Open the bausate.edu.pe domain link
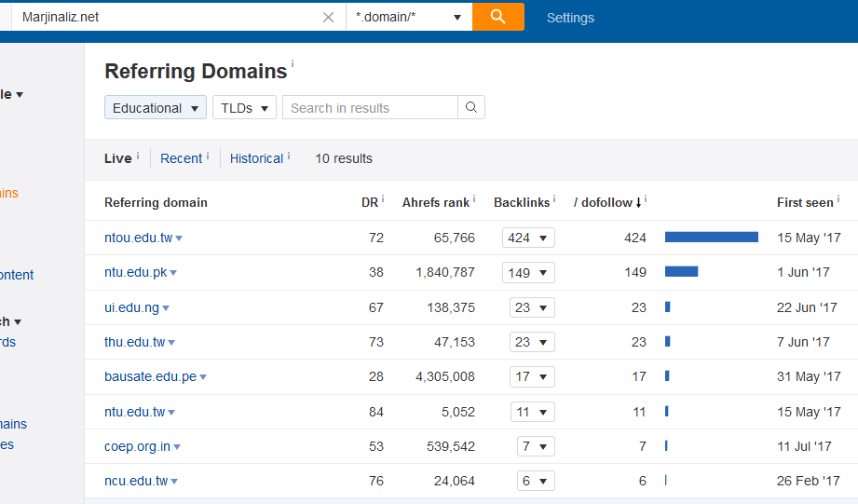 (x=151, y=376)
